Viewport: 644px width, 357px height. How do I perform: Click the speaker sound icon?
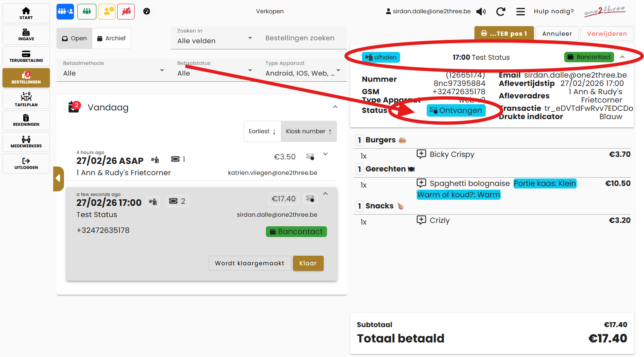tap(481, 12)
